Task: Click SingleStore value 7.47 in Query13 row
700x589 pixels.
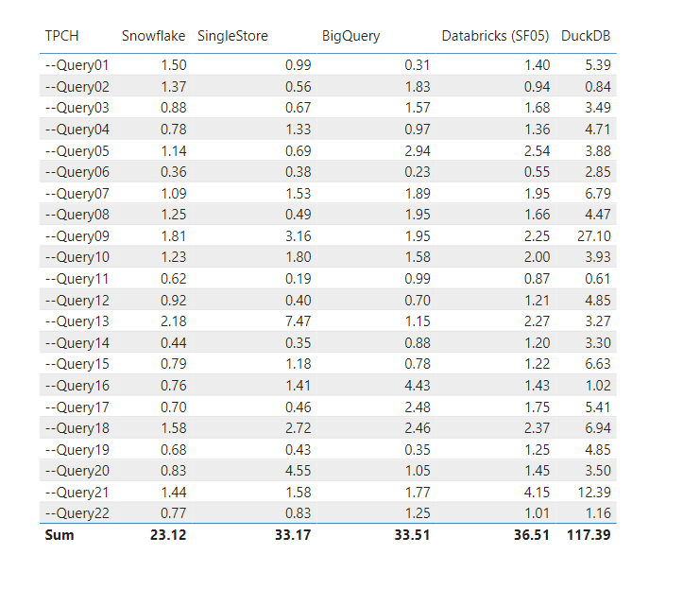Action: point(297,321)
